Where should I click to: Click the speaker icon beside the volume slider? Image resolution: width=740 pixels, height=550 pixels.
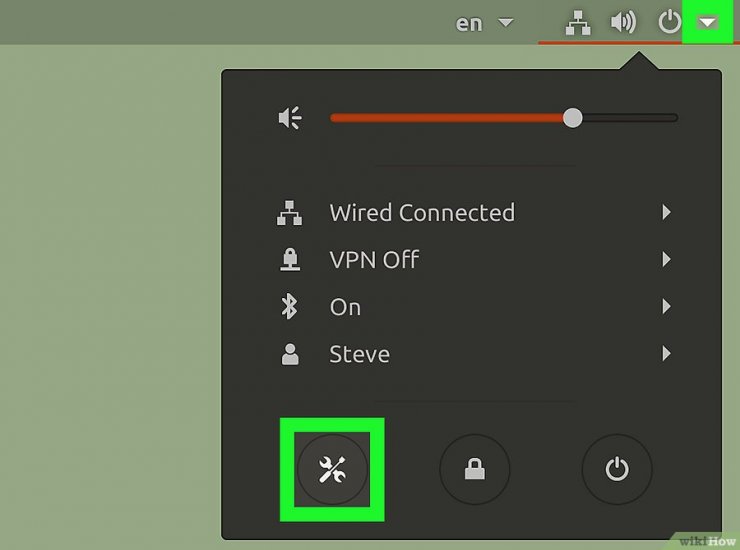click(x=290, y=118)
